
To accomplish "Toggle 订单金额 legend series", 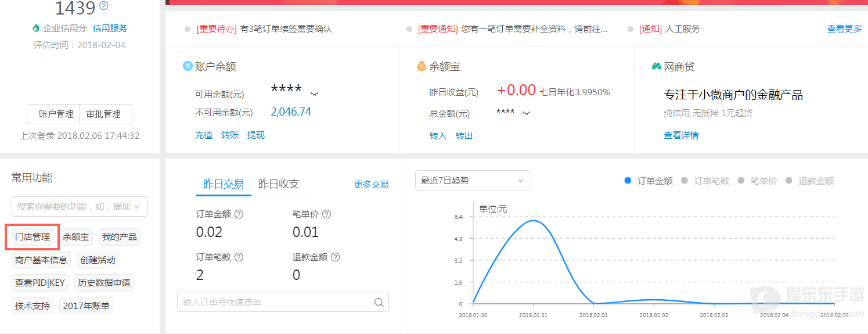I will [649, 181].
